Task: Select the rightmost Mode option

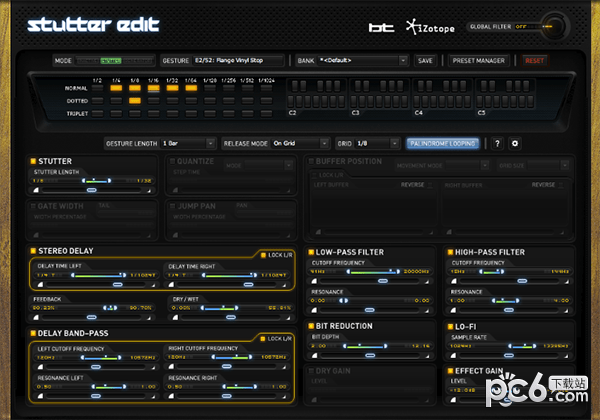Action: click(138, 60)
